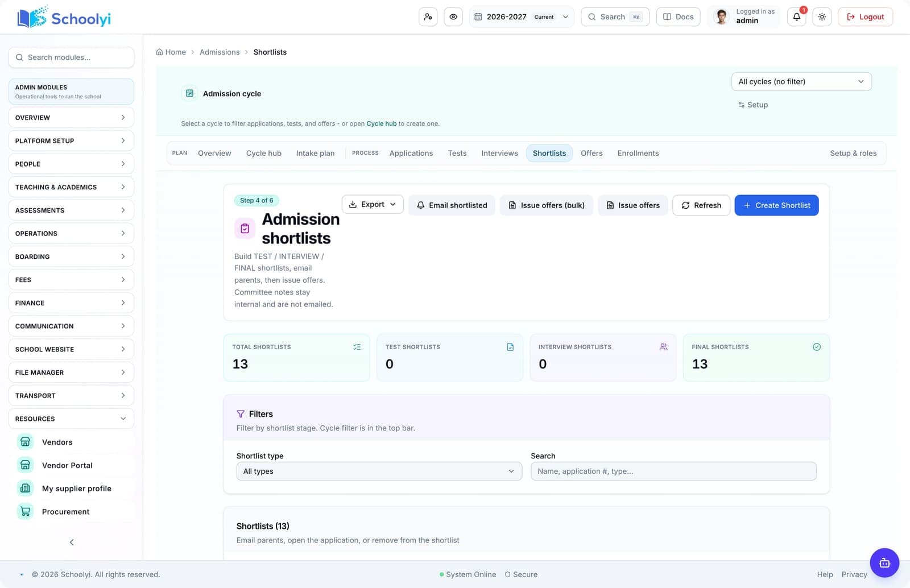This screenshot has width=910, height=588.
Task: Open Vendors in Resources
Action: pyautogui.click(x=72, y=442)
